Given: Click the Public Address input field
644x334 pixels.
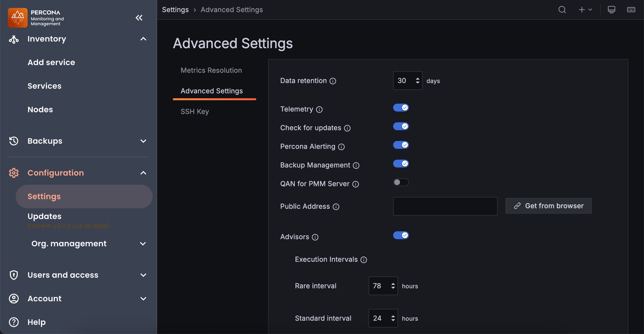Looking at the screenshot, I should coord(445,206).
